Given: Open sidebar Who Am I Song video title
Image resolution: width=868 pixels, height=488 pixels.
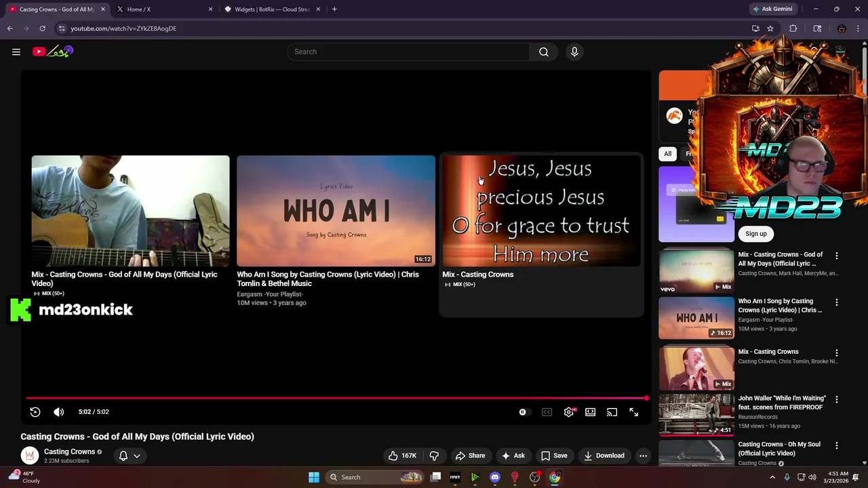Looking at the screenshot, I should (780, 306).
